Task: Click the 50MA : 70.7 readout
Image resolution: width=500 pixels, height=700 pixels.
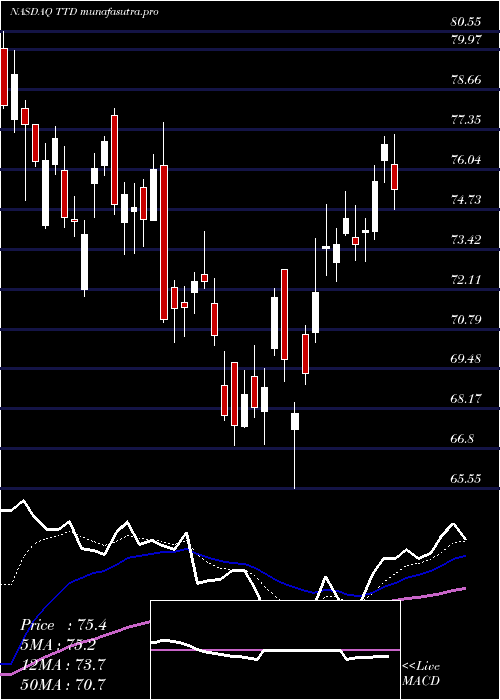Action: (64, 684)
